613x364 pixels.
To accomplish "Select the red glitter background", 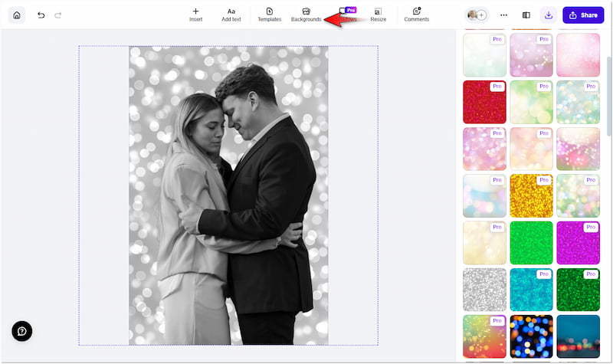I will coord(484,102).
